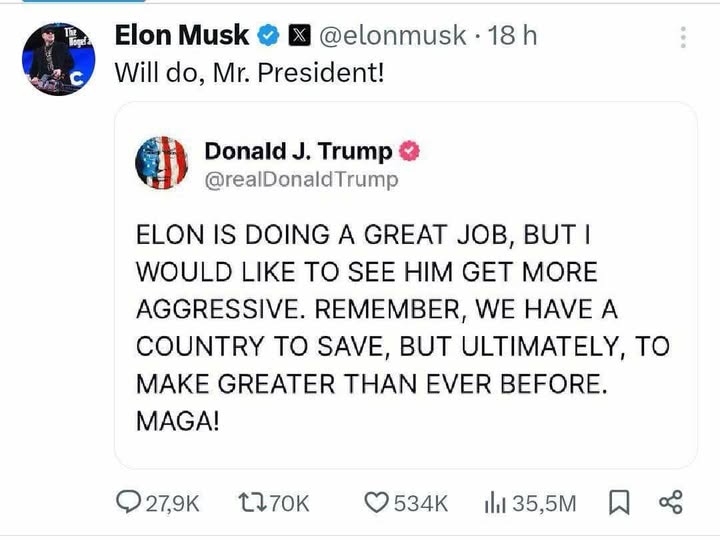
Task: Open the quoted post text in all caps
Action: coord(402,327)
